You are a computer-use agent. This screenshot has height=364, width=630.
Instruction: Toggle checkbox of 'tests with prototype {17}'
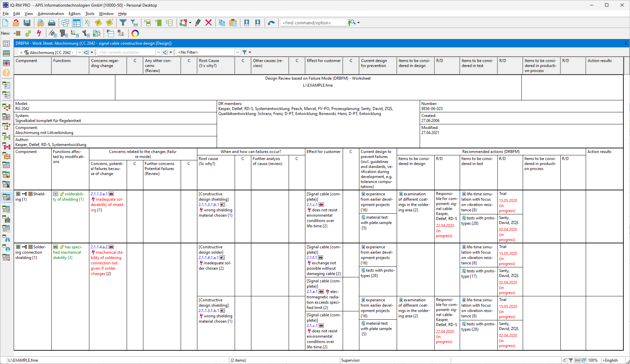click(x=464, y=271)
